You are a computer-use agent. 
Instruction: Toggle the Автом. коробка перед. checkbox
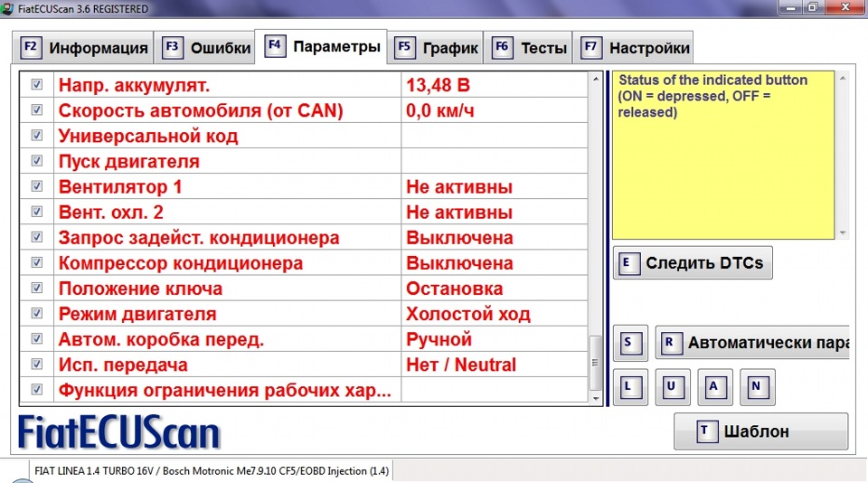point(36,338)
